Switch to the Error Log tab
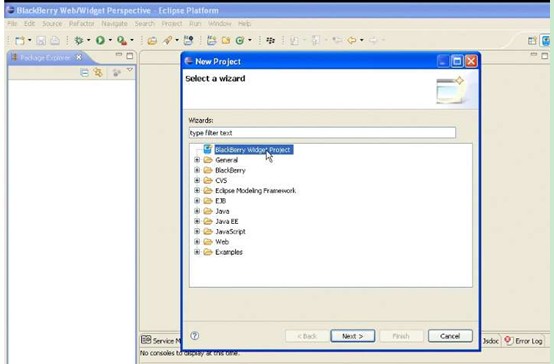The height and width of the screenshot is (364, 554). tap(523, 341)
